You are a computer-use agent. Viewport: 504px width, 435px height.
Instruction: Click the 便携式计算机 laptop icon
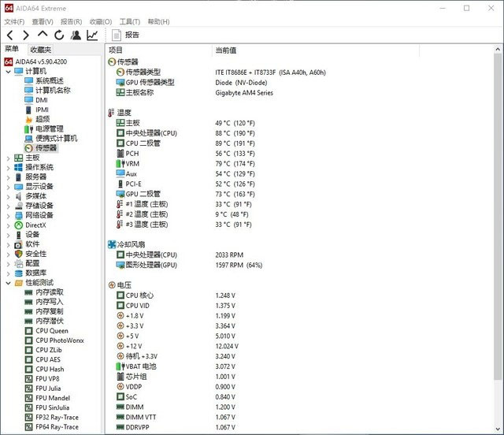click(29, 139)
